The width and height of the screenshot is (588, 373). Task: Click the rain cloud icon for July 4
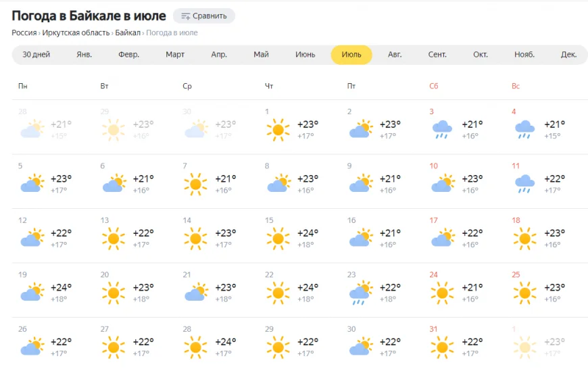click(x=524, y=130)
